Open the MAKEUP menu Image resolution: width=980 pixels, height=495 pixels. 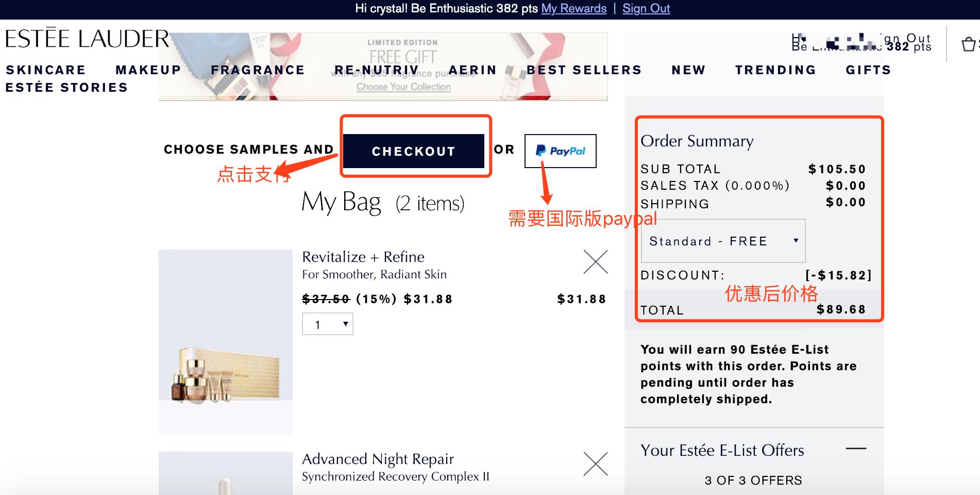tap(148, 70)
